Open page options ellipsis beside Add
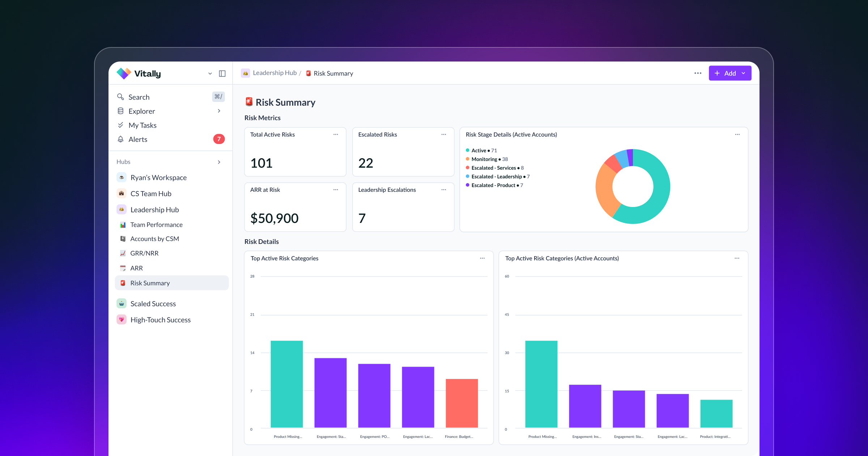 [x=698, y=73]
